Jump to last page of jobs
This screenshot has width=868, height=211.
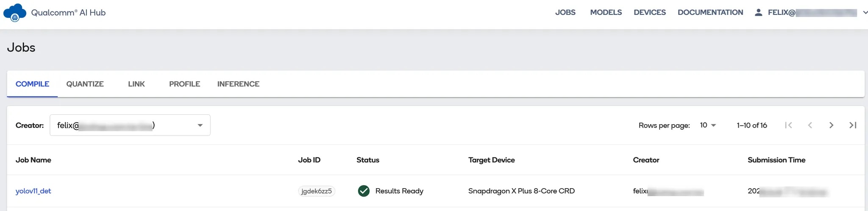(x=853, y=125)
